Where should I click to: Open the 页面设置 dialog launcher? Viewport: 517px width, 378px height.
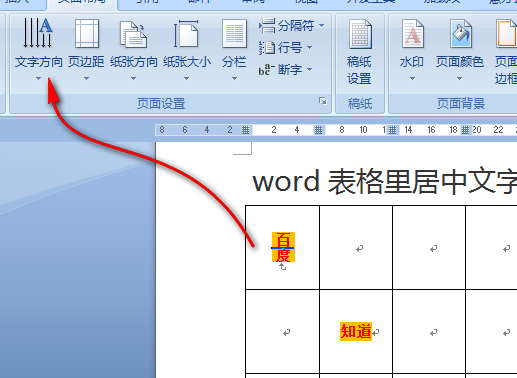[x=323, y=101]
